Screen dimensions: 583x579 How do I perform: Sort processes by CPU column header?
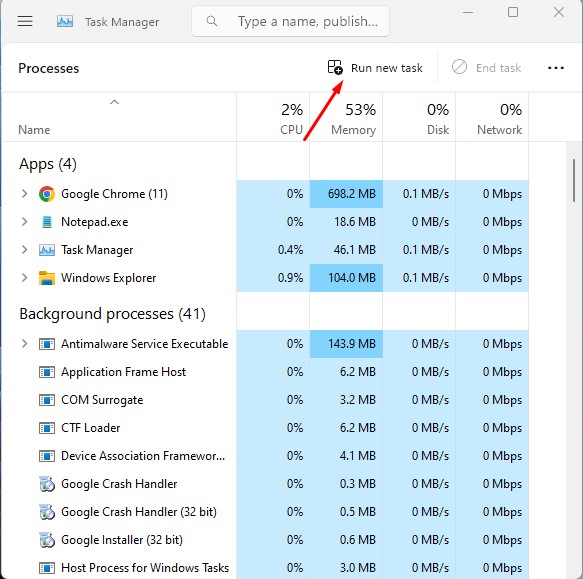(x=273, y=118)
